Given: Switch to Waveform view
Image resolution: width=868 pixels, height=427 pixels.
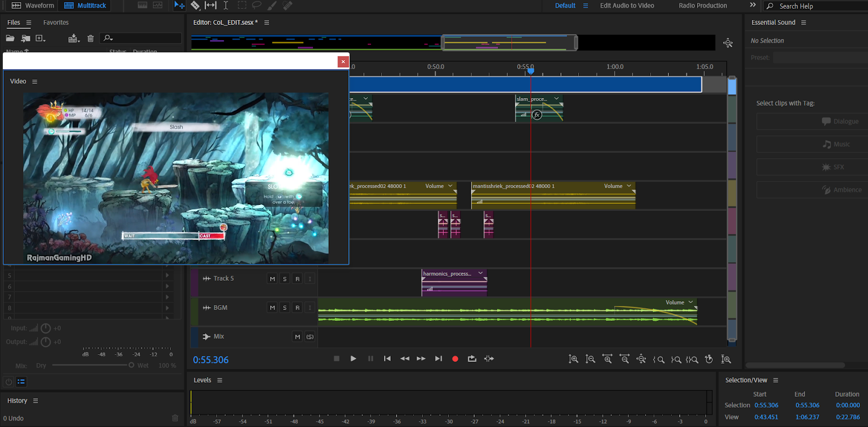Looking at the screenshot, I should point(33,5).
